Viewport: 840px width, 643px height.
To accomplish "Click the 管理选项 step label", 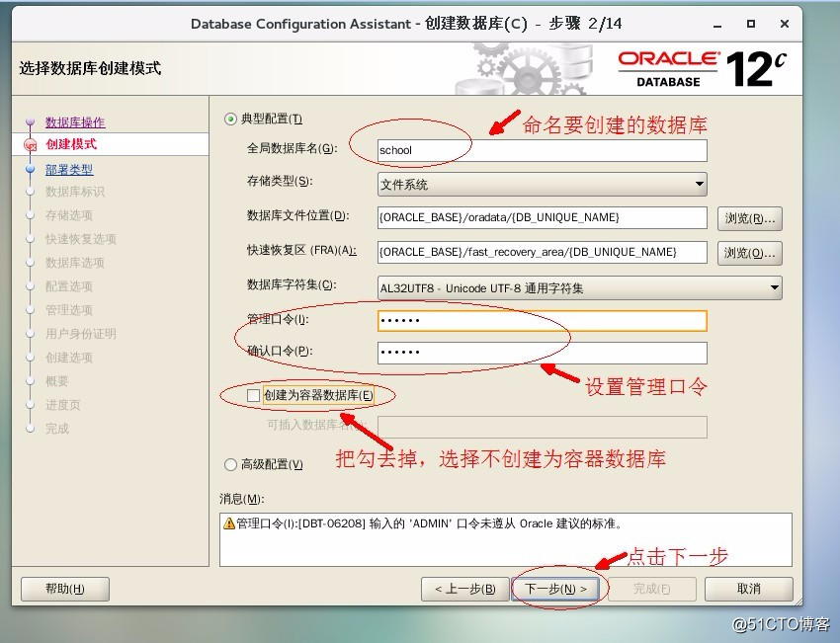I will pyautogui.click(x=69, y=310).
